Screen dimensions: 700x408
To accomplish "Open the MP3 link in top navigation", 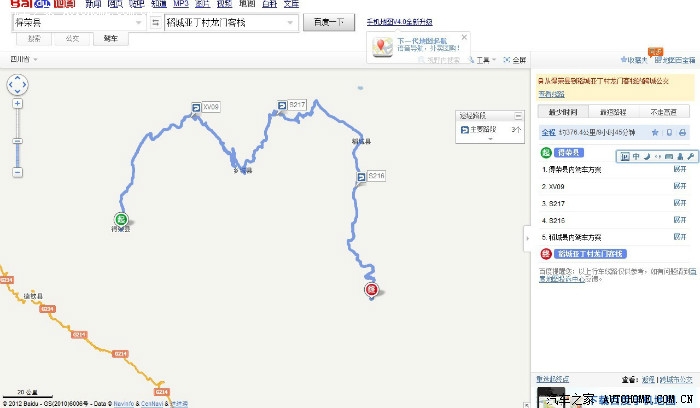I will point(180,4).
